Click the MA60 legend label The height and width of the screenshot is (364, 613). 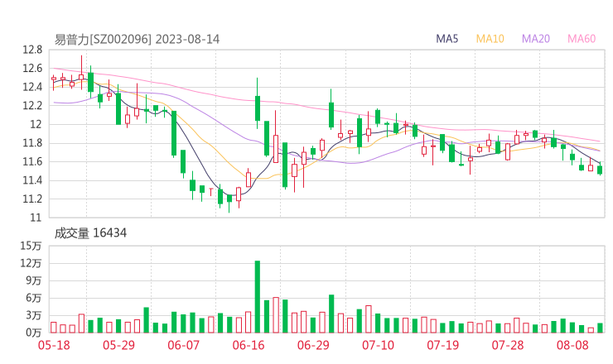[x=582, y=39]
